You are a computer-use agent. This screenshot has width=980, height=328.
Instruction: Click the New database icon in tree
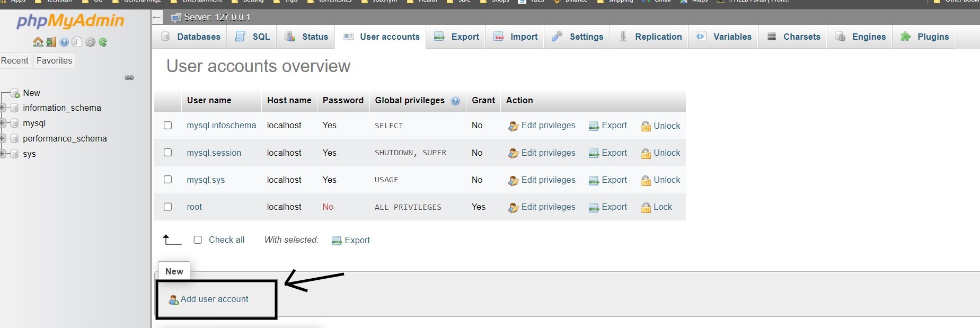point(15,93)
